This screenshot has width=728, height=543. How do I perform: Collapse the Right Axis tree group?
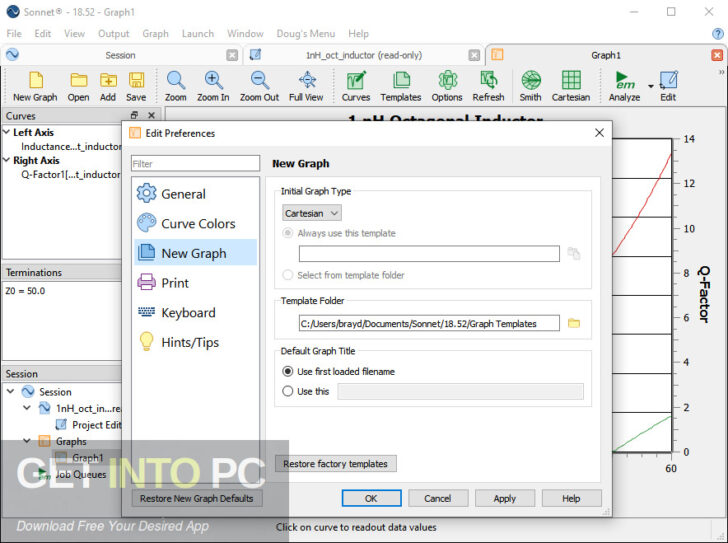pos(7,160)
